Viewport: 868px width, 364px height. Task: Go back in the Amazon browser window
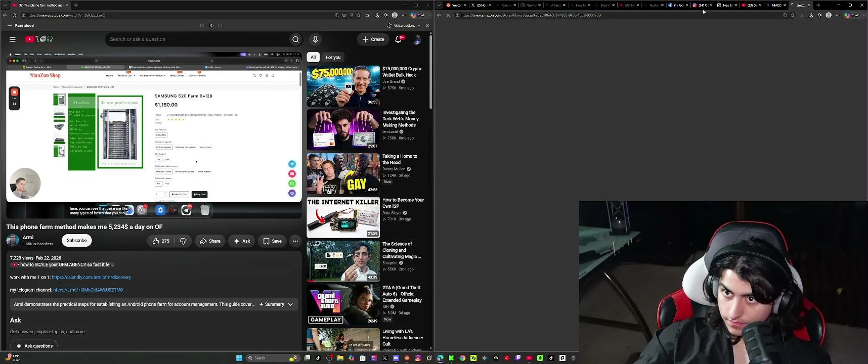(439, 15)
